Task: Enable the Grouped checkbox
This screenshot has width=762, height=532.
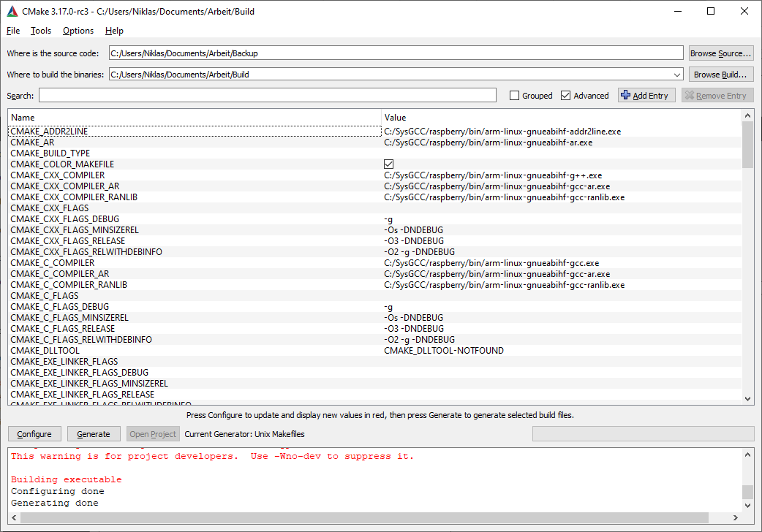Action: (514, 96)
